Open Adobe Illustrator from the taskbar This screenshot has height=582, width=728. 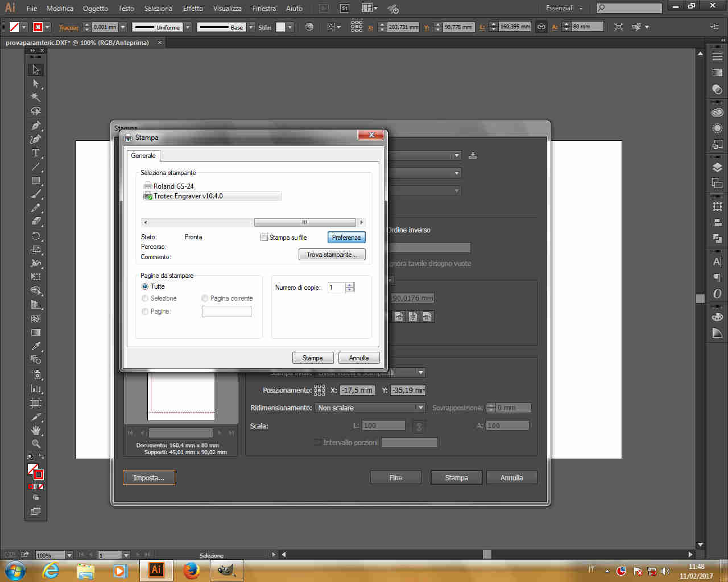[x=156, y=570]
